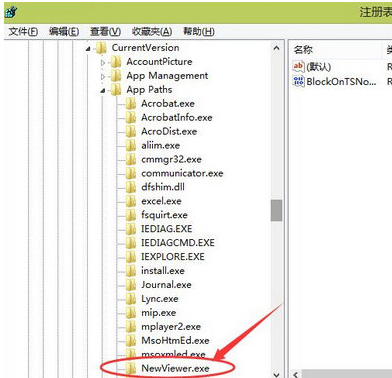Expand the AccountPicture tree node
The image size is (392, 378).
click(x=103, y=62)
